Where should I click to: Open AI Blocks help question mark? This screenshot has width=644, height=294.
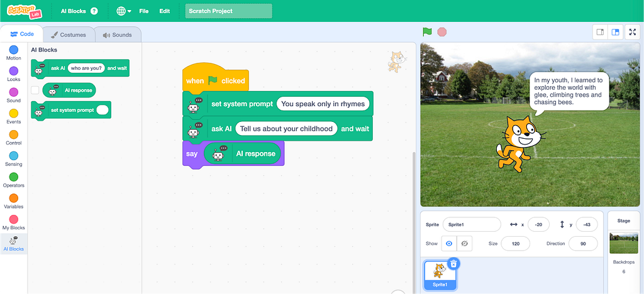[94, 11]
